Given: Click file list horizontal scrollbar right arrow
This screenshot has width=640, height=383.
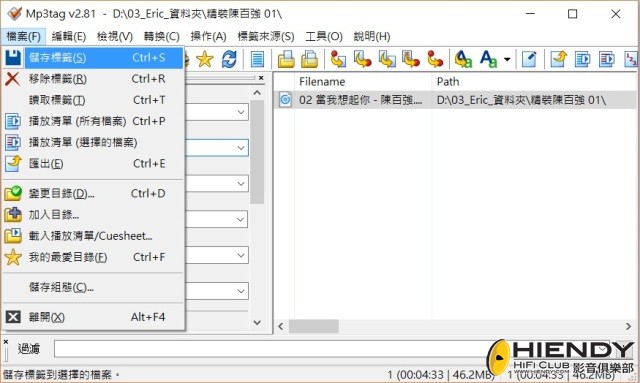Looking at the screenshot, I should [x=629, y=326].
